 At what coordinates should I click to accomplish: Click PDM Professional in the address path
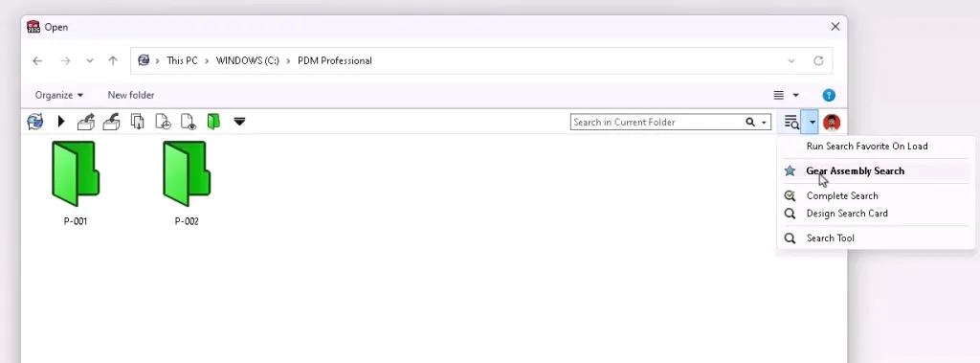point(334,60)
